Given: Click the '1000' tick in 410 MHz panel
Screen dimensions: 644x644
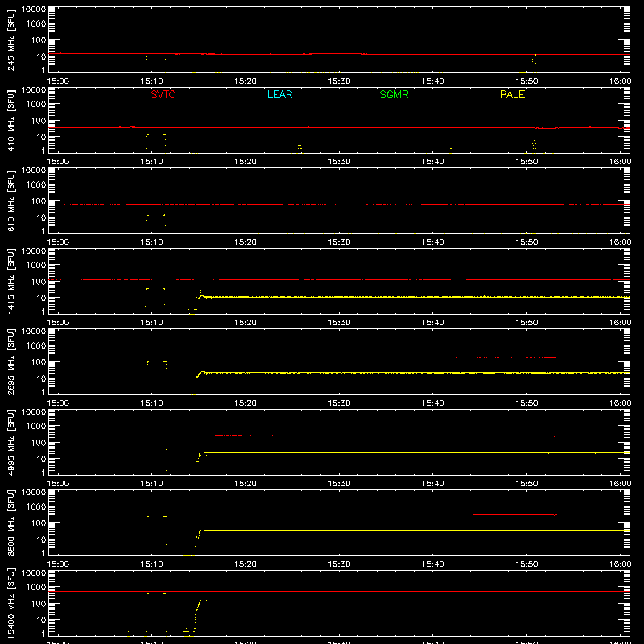Looking at the screenshot, I should coord(36,104).
